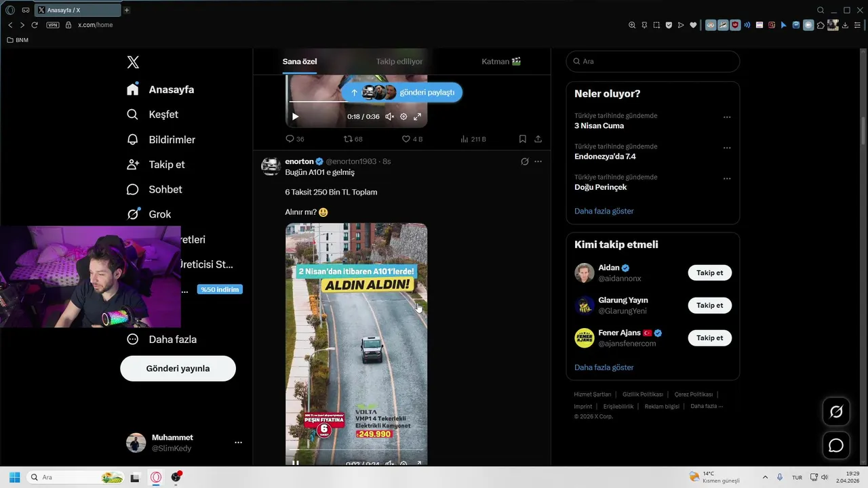Screen dimensions: 868x488
Task: Open the Windows Start menu
Action: pos(14,477)
